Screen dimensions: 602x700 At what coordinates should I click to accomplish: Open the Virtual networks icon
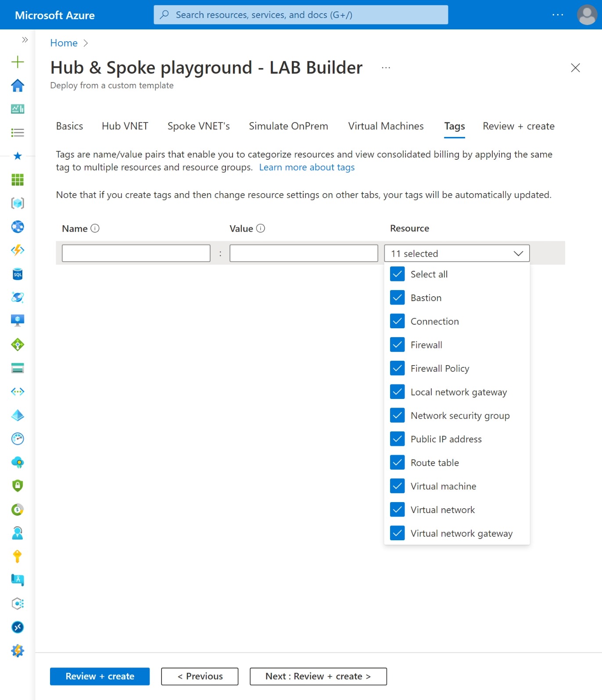pyautogui.click(x=18, y=391)
